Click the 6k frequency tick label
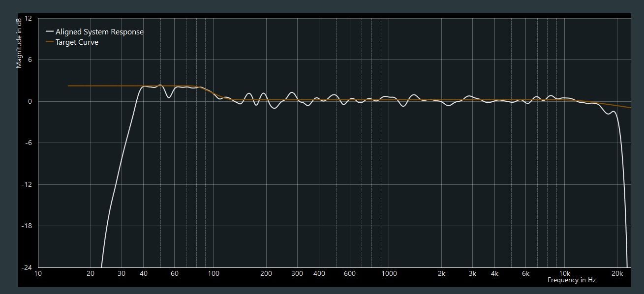 point(525,273)
